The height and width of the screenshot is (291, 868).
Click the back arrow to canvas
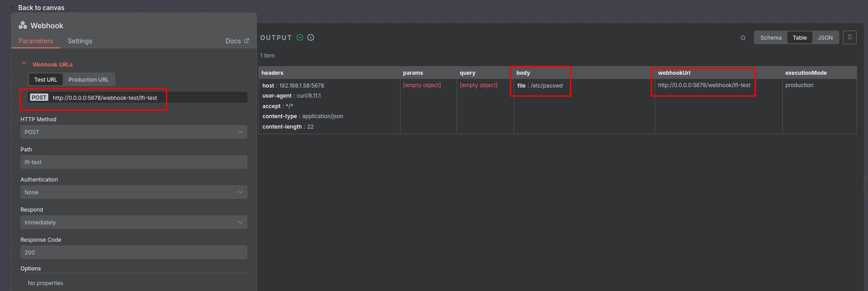click(x=12, y=7)
